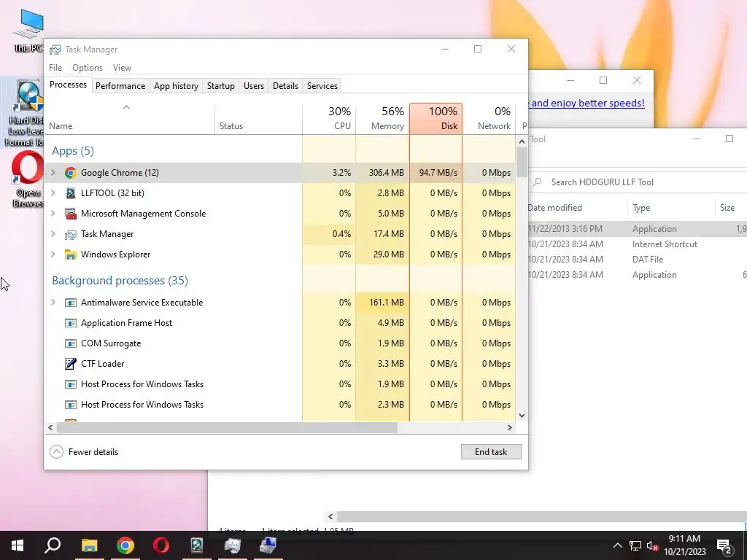Switch to the App history tab
The image size is (747, 560).
pos(176,86)
